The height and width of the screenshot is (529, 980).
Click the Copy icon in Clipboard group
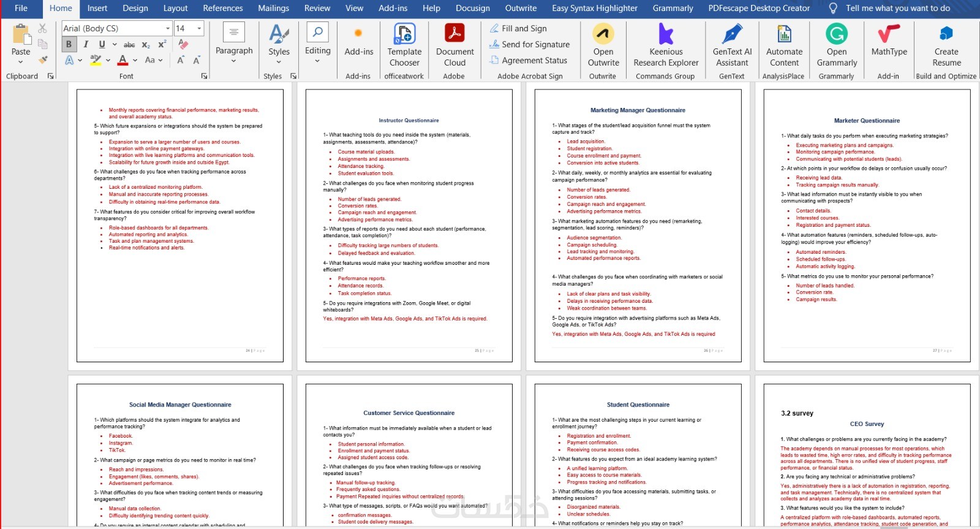pyautogui.click(x=42, y=44)
